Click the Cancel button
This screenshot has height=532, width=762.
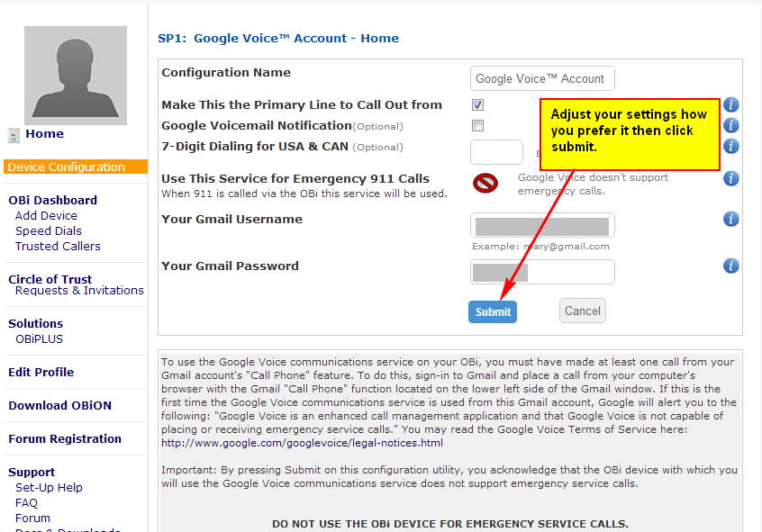pyautogui.click(x=582, y=311)
